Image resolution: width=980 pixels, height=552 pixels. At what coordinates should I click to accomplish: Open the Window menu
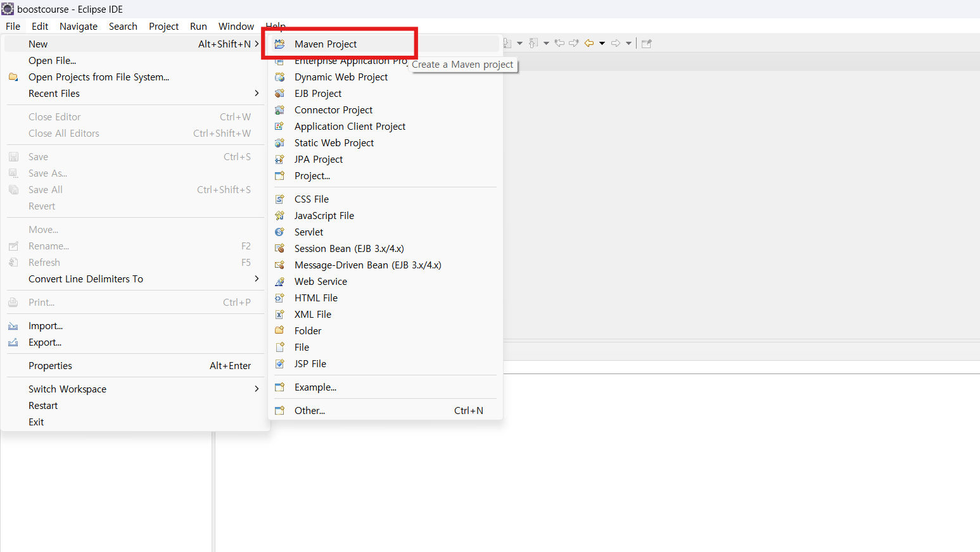(236, 27)
